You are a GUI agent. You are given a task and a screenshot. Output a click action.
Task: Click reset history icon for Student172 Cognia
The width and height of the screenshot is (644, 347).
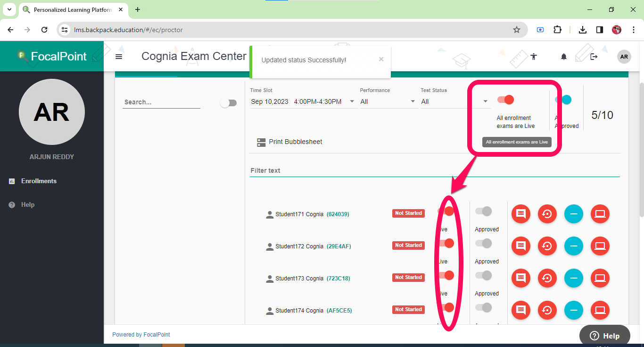click(x=547, y=246)
